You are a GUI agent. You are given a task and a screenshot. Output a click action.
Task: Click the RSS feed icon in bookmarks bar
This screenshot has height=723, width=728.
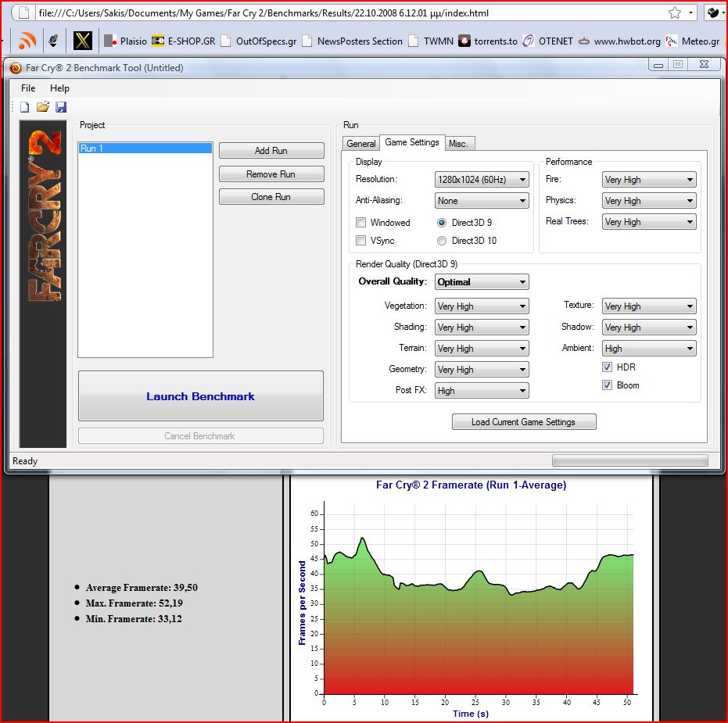click(x=27, y=41)
